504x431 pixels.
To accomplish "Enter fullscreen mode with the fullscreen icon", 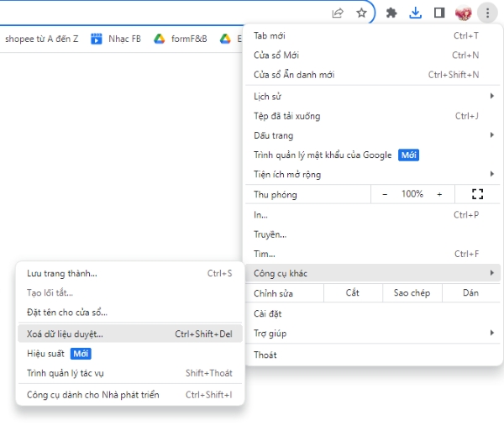I will point(478,194).
